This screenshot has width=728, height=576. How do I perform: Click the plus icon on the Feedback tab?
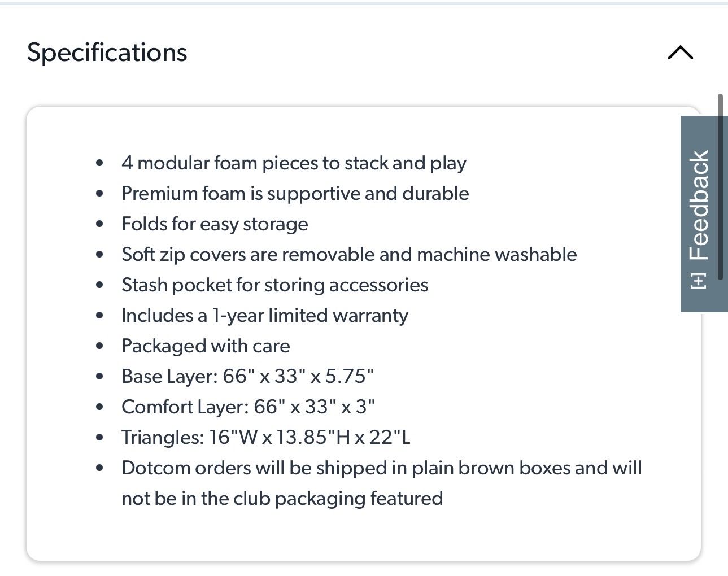coord(699,281)
